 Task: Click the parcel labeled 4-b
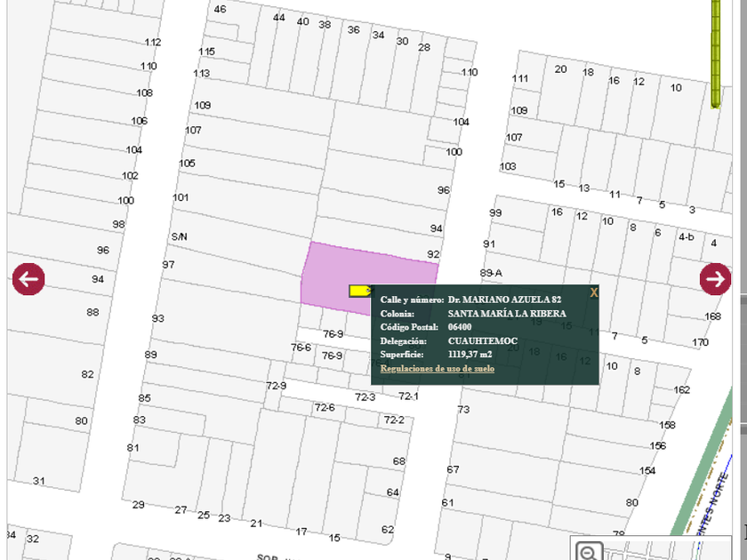686,237
